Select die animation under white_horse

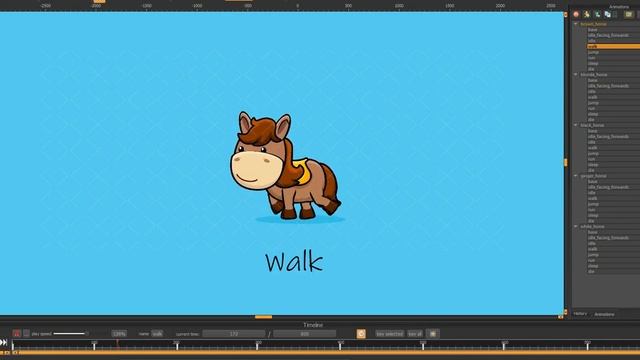pos(613,271)
